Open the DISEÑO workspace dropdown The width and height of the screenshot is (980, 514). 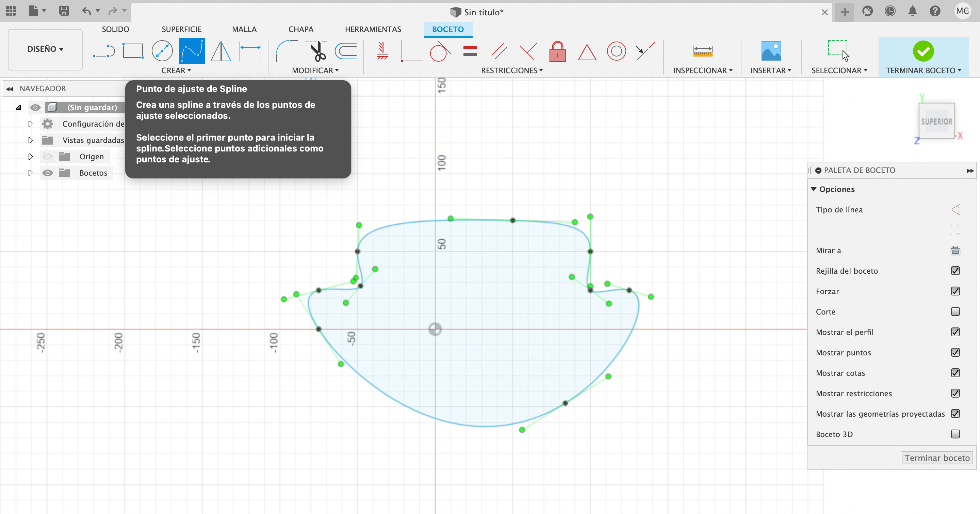coord(45,49)
